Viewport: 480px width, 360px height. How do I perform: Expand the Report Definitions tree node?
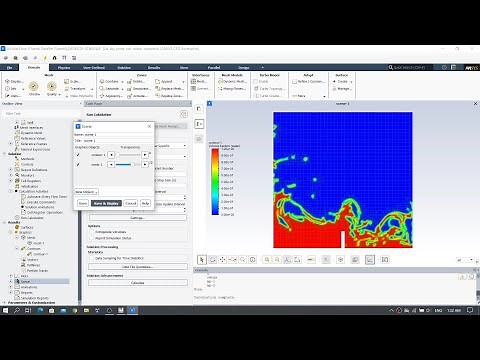click(x=11, y=170)
